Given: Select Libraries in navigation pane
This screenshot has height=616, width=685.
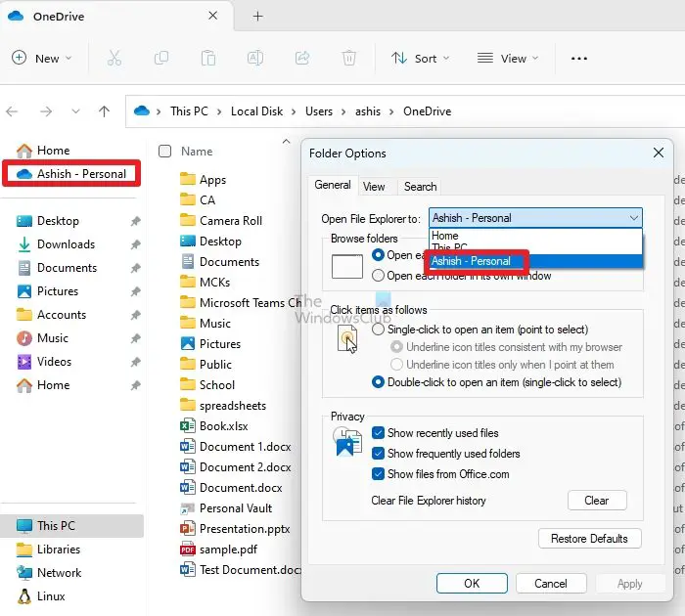Looking at the screenshot, I should [x=48, y=550].
